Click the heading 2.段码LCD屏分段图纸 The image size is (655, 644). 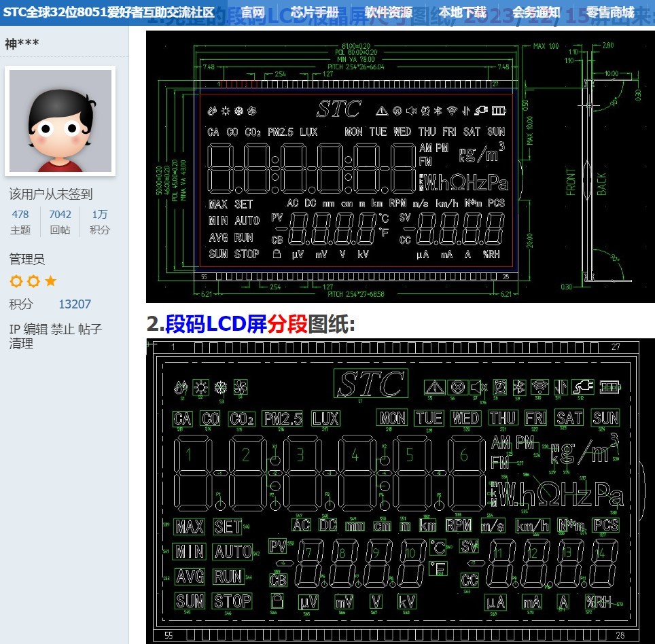[x=251, y=323]
